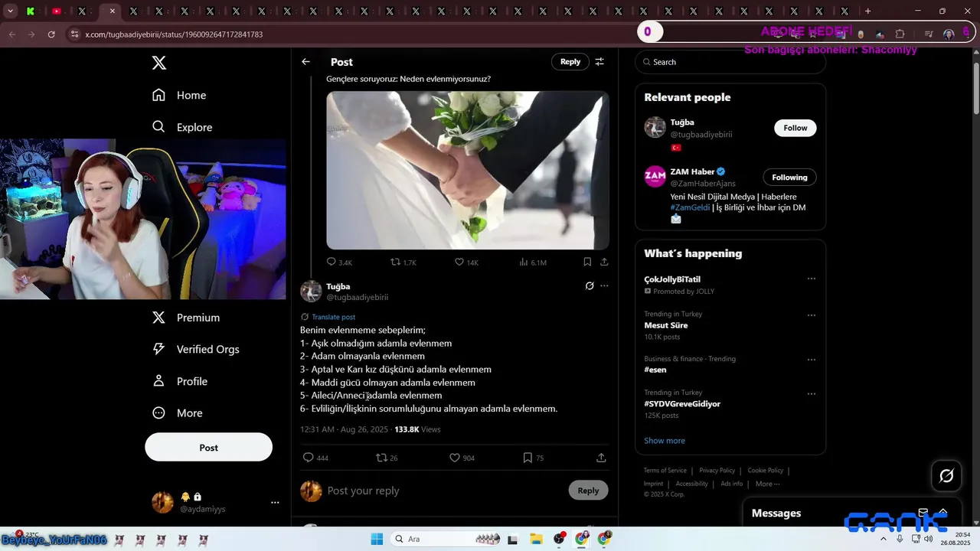The width and height of the screenshot is (980, 551).
Task: Bookmark the quoted post with the wedding image
Action: 587,262
